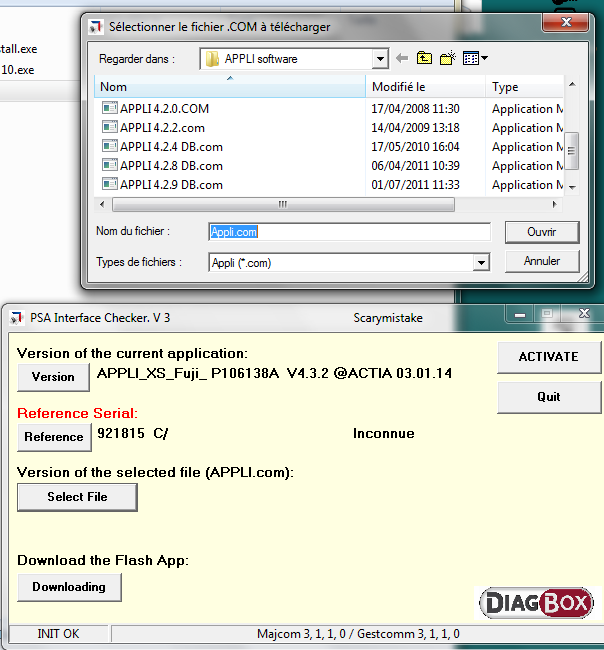This screenshot has width=604, height=650.
Task: Click the horizontal scrollbar thumb in file list
Action: pos(283,204)
